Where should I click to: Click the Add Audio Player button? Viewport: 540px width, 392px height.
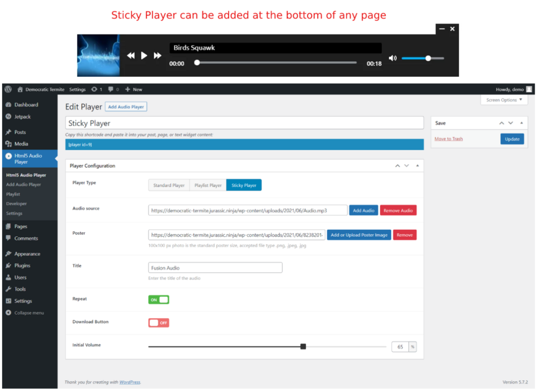[x=126, y=107]
